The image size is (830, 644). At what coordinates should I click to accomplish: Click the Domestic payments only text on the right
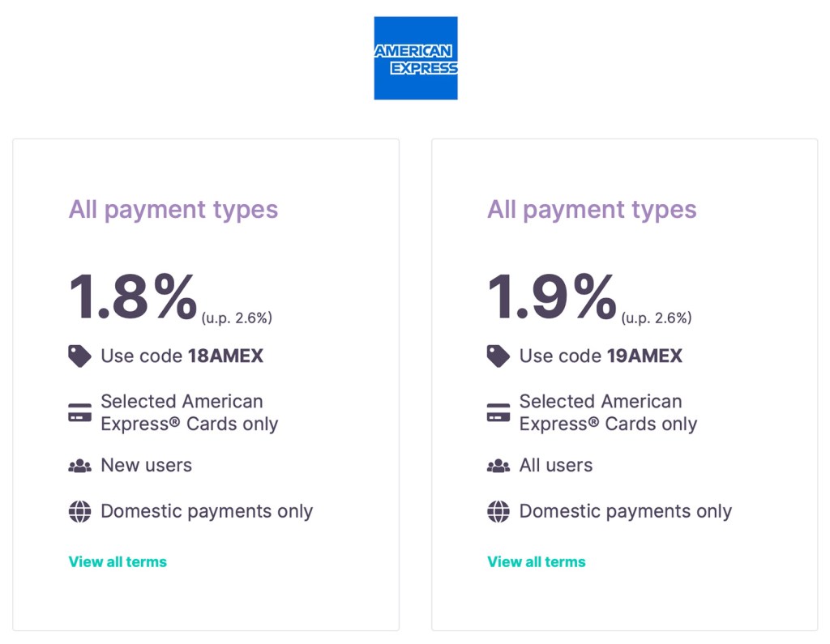click(x=625, y=511)
